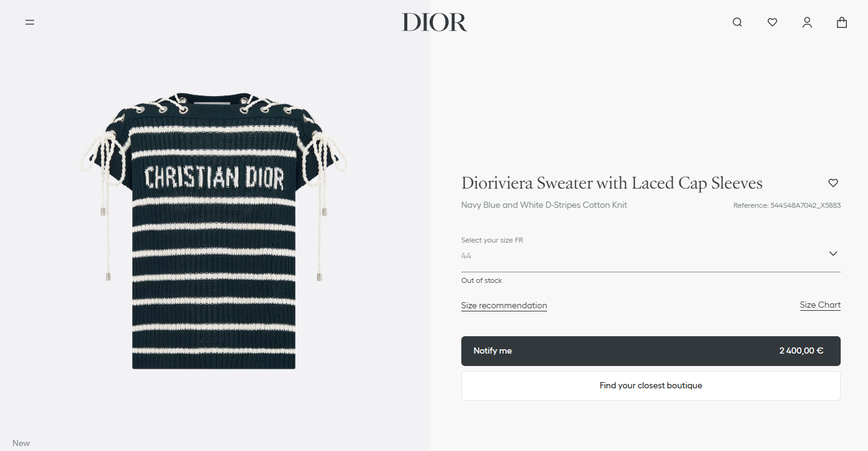Open the wishlist heart in header
Screen dimensions: 868x451
pyautogui.click(x=772, y=22)
